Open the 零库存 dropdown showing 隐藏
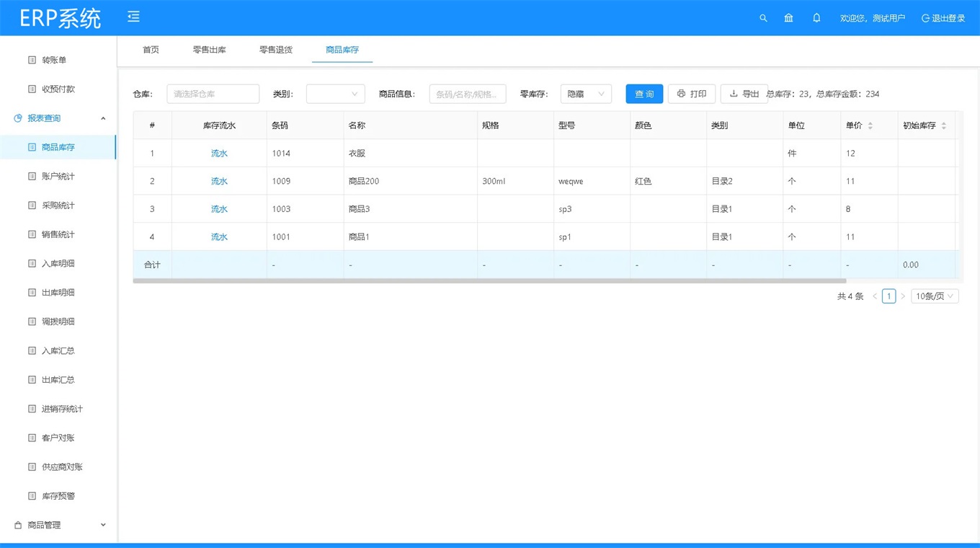980x548 pixels. pyautogui.click(x=586, y=94)
